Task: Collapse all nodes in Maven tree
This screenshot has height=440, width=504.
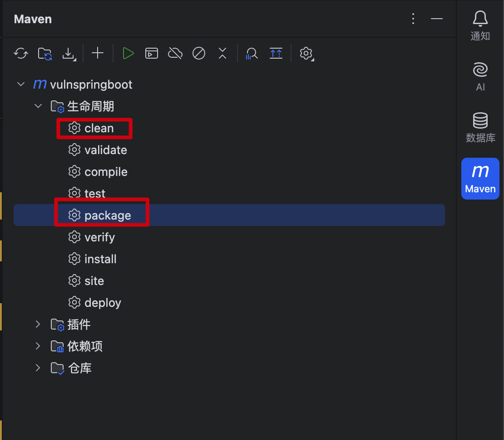Action: point(222,54)
